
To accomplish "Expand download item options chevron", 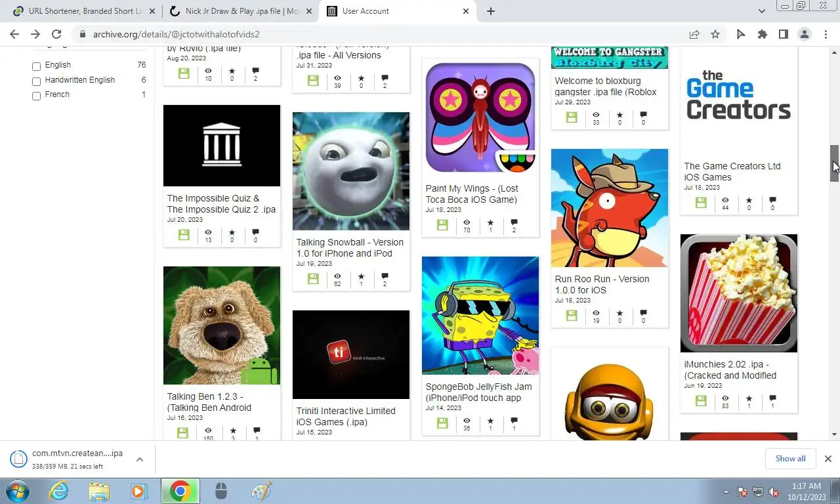I will pyautogui.click(x=140, y=459).
